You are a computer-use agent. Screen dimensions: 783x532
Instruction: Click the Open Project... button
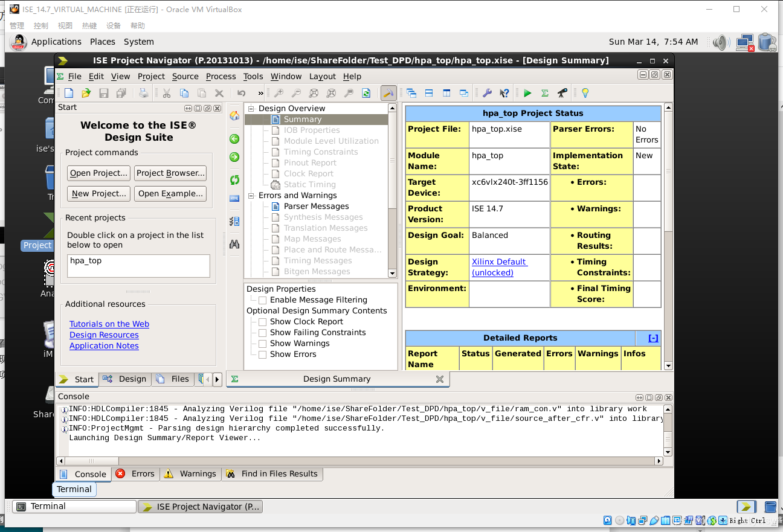pos(98,173)
